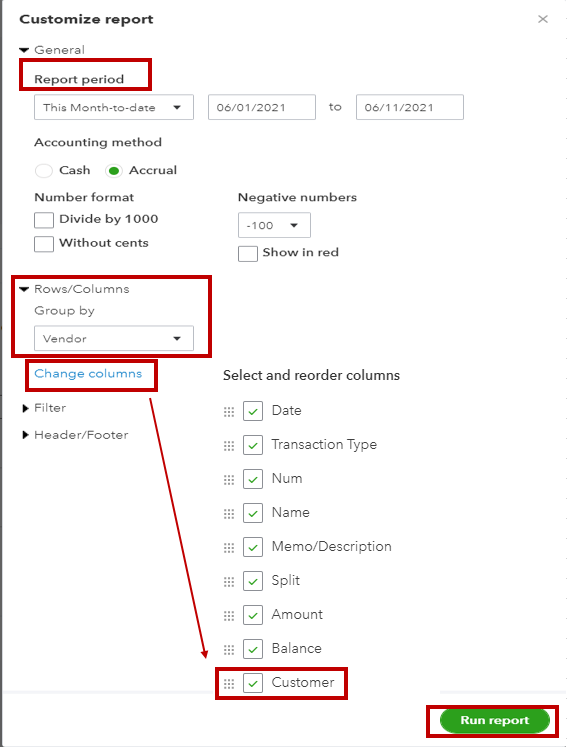Click the green Run report button
The height and width of the screenshot is (747, 567).
click(495, 720)
